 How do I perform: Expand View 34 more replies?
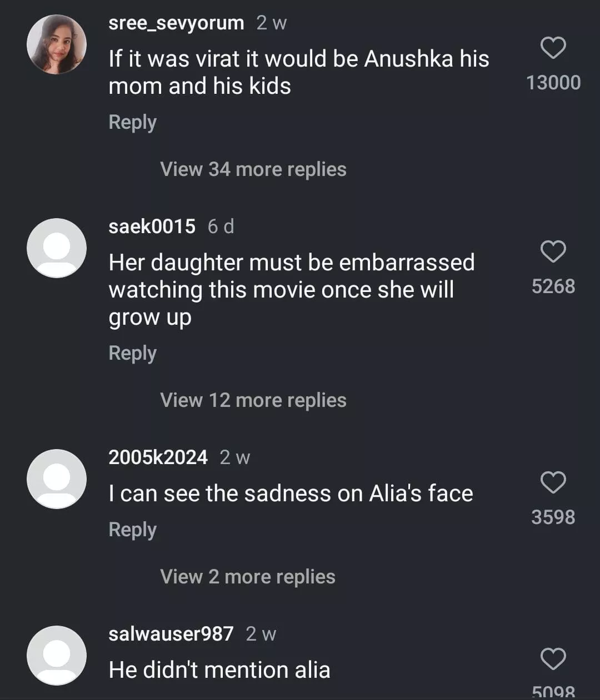tap(253, 169)
